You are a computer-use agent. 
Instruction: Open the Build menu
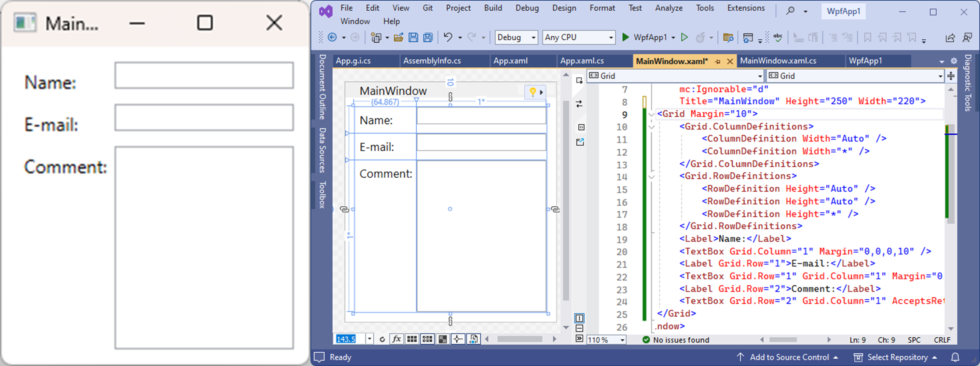(x=493, y=8)
